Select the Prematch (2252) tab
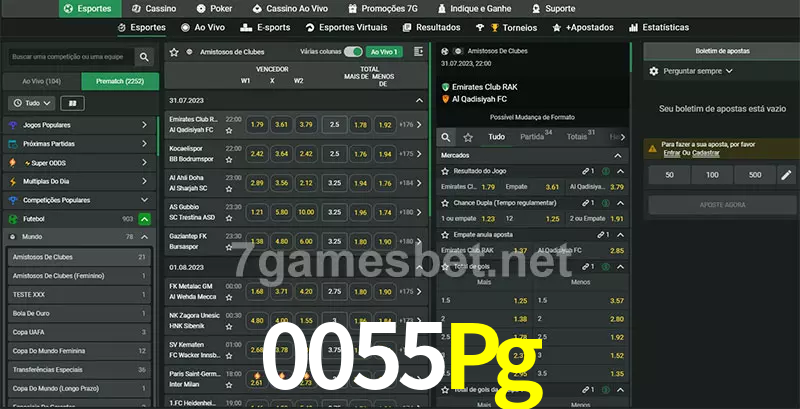The width and height of the screenshot is (800, 409). [x=119, y=80]
